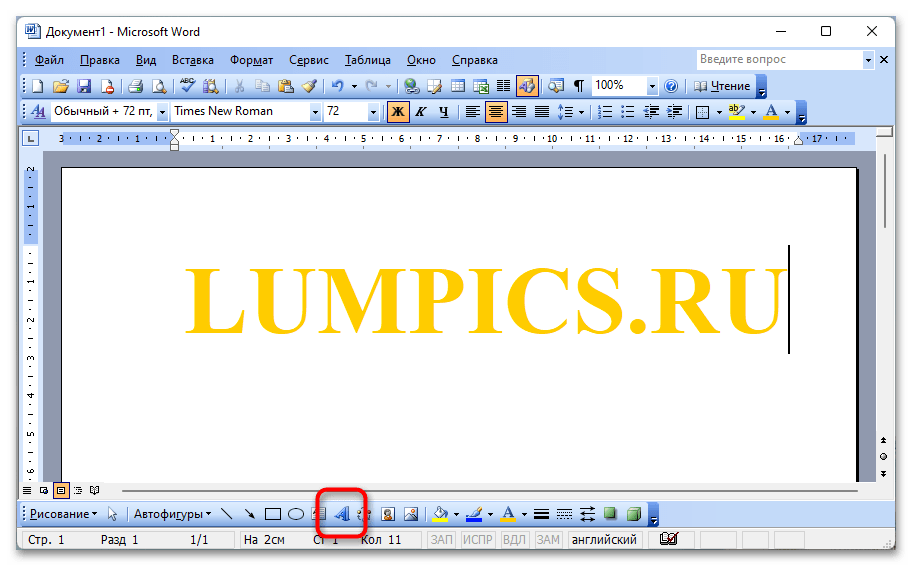
Task: Select the Rectangle shape tool
Action: [x=273, y=514]
